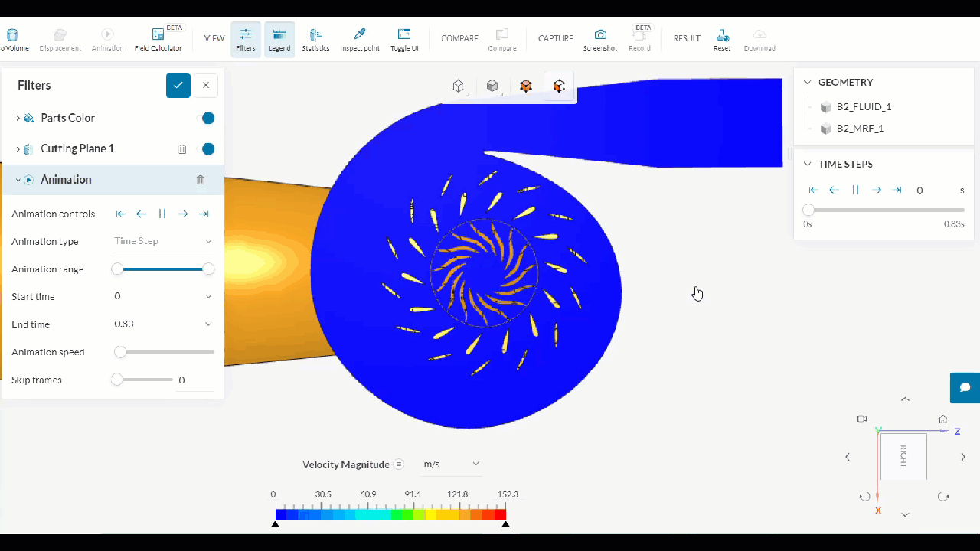Activate the Inspect point tool

tap(360, 38)
